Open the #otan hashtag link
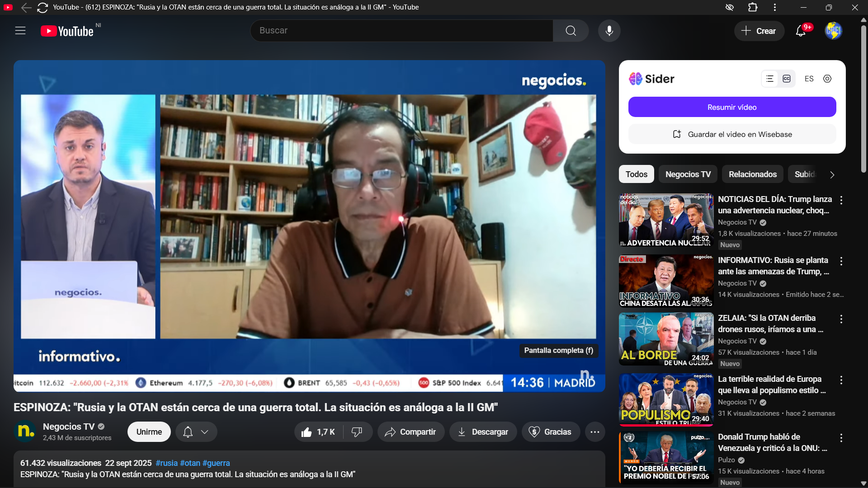The width and height of the screenshot is (868, 488). click(190, 463)
